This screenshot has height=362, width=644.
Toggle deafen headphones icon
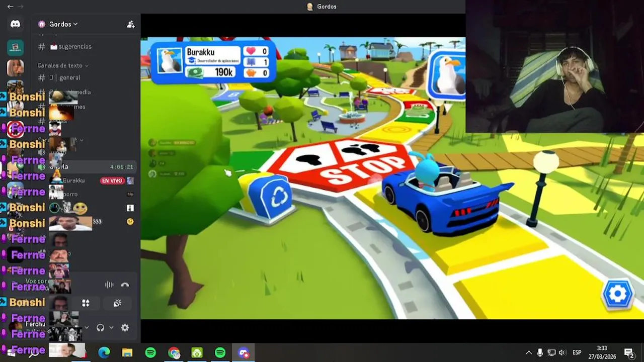[x=100, y=328]
